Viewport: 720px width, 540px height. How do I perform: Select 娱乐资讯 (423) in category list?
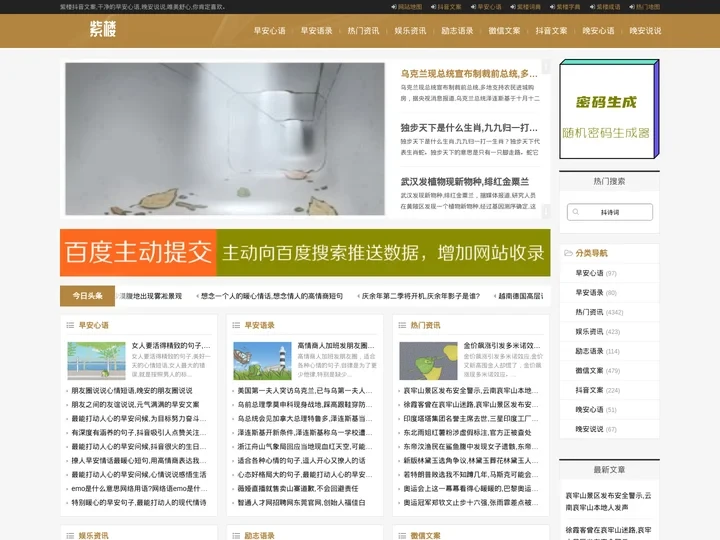point(597,332)
